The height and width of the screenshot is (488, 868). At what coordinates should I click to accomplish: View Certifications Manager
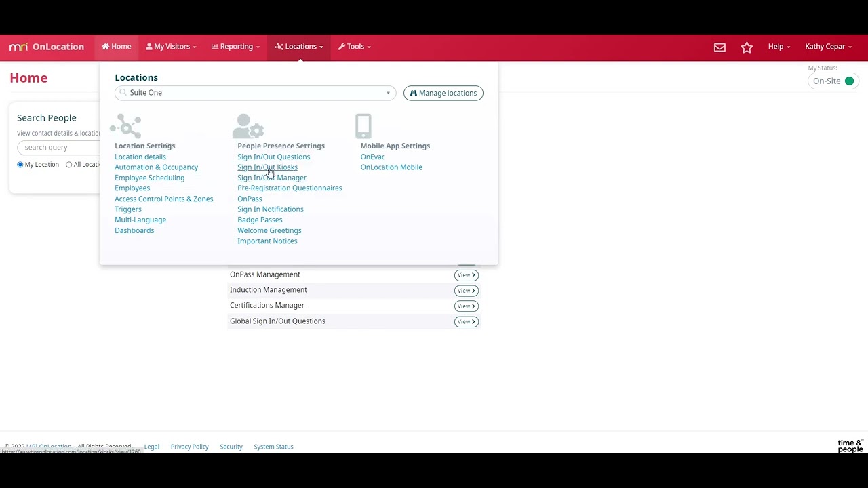point(466,306)
